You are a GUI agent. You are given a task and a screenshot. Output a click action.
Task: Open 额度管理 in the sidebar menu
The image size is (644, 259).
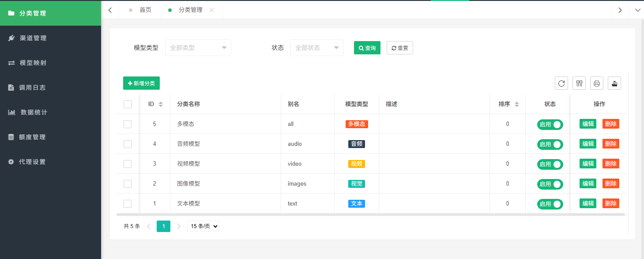pyautogui.click(x=50, y=137)
